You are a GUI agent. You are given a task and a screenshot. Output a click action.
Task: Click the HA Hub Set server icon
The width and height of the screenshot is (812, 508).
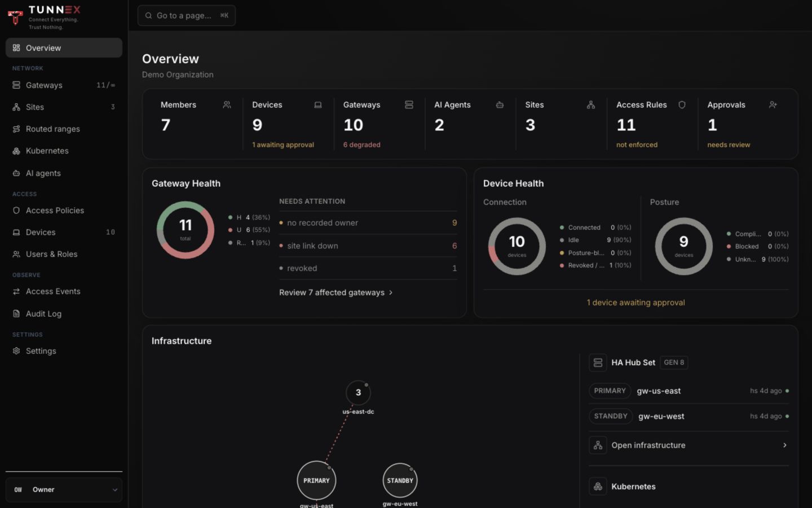click(598, 363)
